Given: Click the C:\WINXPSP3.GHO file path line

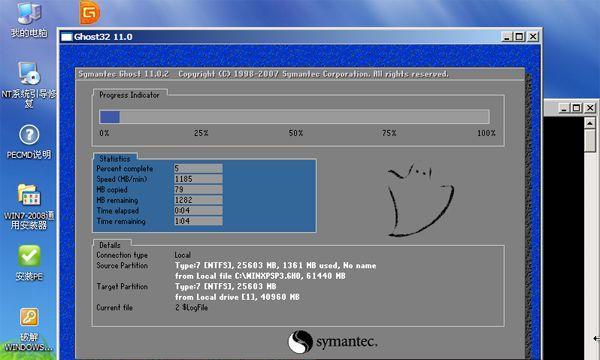Looking at the screenshot, I should click(x=260, y=276).
